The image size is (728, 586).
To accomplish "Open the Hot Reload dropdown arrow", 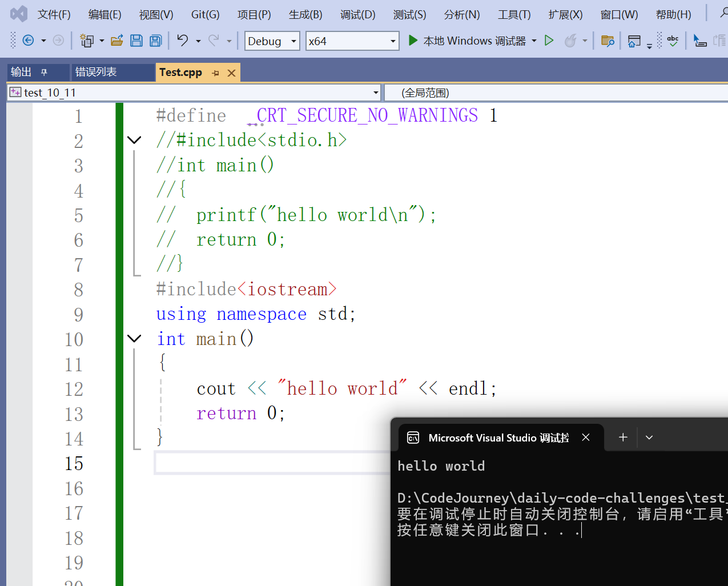I will (x=585, y=41).
